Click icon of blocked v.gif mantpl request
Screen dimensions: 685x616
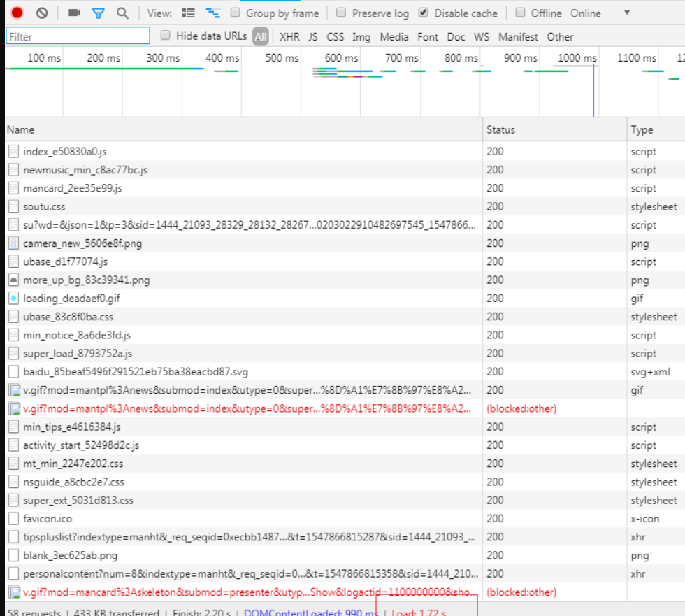pyautogui.click(x=15, y=408)
